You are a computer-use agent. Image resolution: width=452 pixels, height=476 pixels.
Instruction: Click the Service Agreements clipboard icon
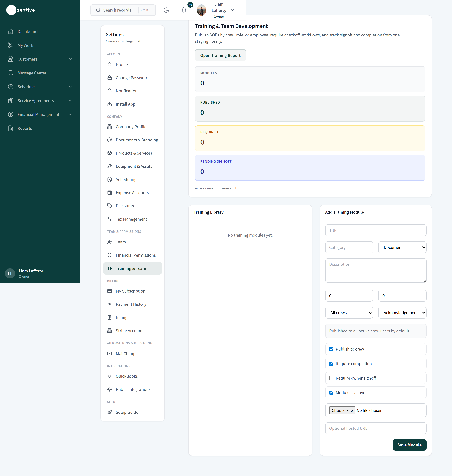tap(11, 101)
